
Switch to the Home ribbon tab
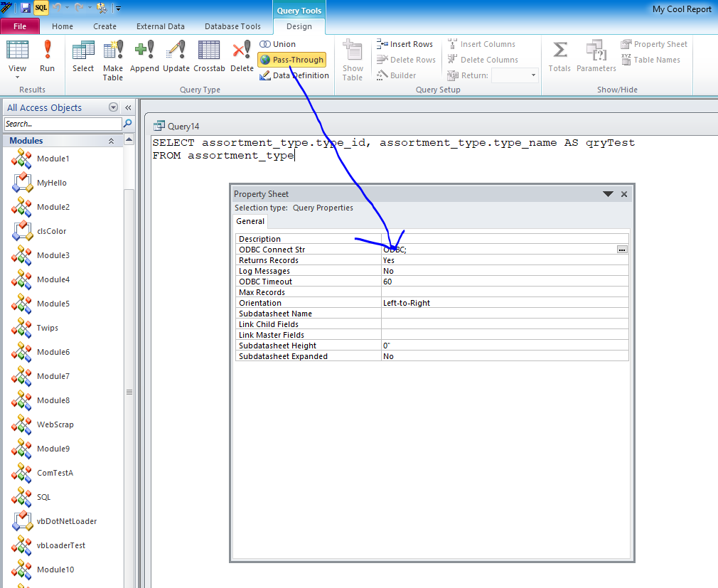click(x=63, y=26)
